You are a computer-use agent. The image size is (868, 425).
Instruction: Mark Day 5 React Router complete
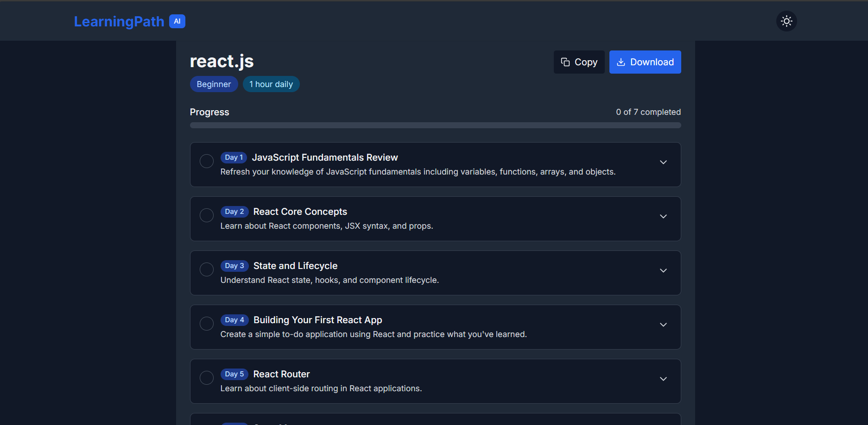(207, 378)
